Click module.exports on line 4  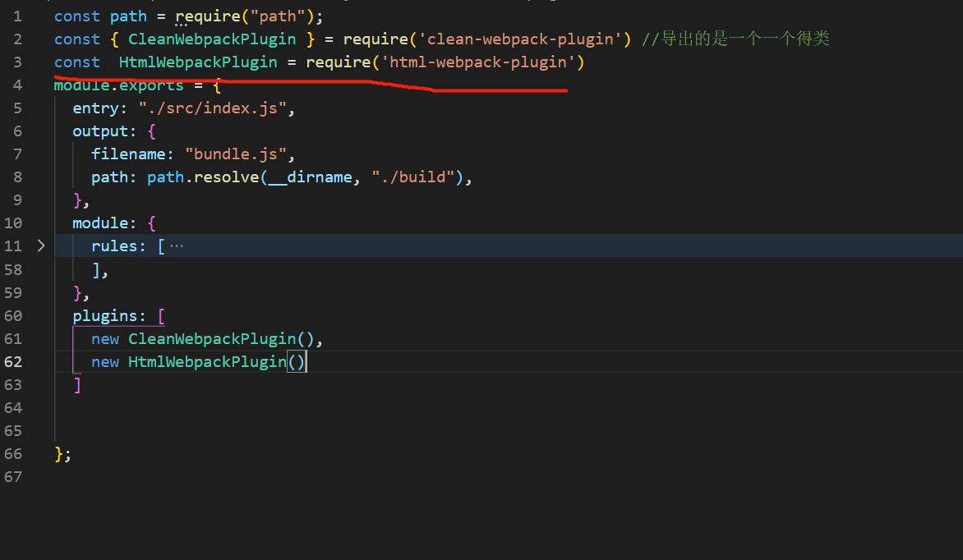click(x=118, y=85)
